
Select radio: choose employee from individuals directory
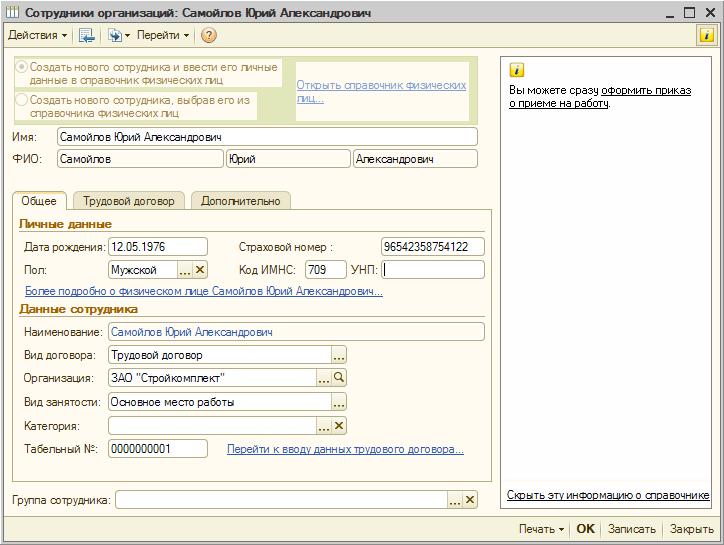point(22,100)
